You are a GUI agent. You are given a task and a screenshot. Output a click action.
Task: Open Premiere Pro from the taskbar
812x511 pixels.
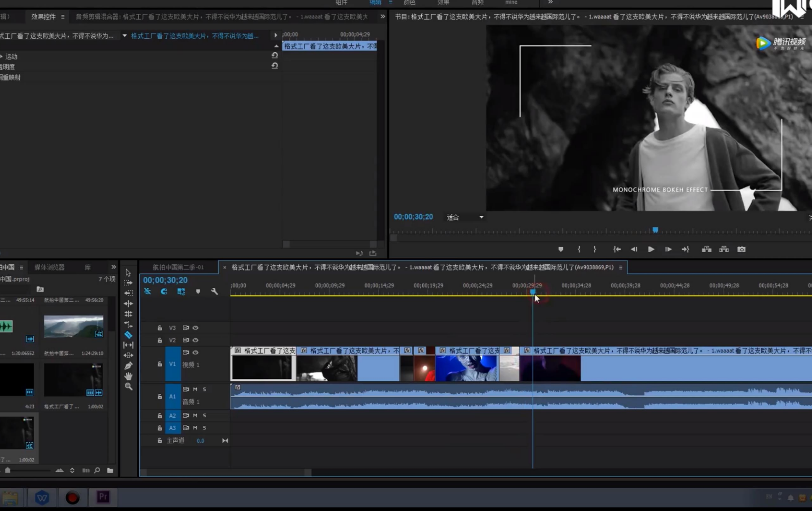click(x=103, y=497)
